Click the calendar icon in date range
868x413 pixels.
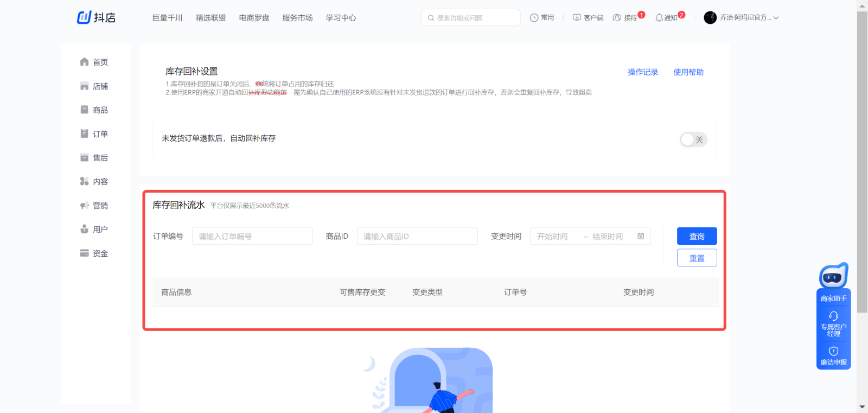pos(641,236)
